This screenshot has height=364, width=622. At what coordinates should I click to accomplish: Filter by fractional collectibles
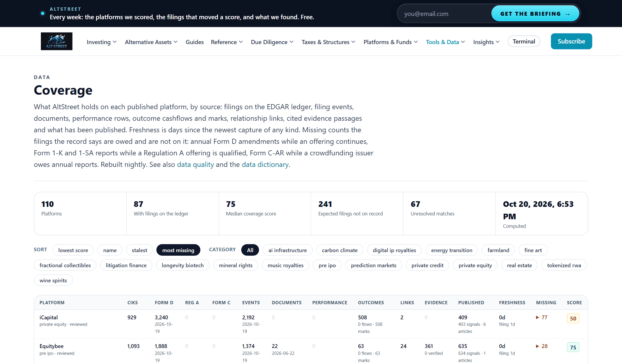click(x=65, y=265)
